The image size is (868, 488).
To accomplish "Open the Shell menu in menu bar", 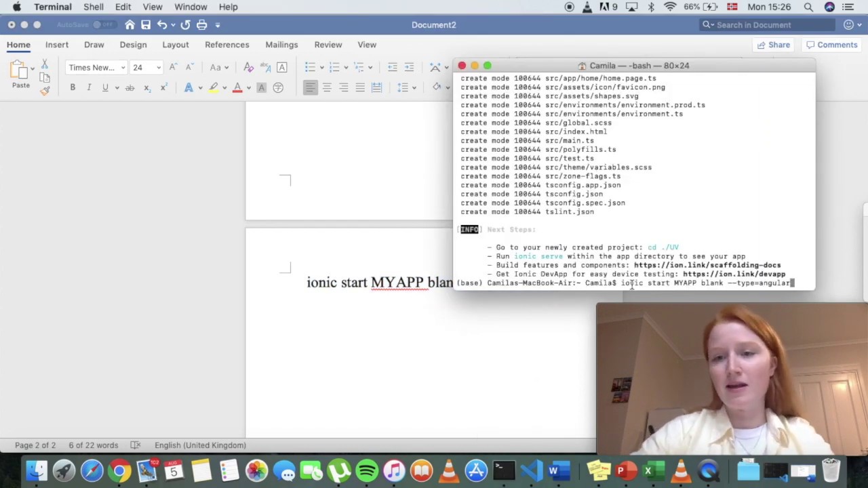I will (94, 7).
